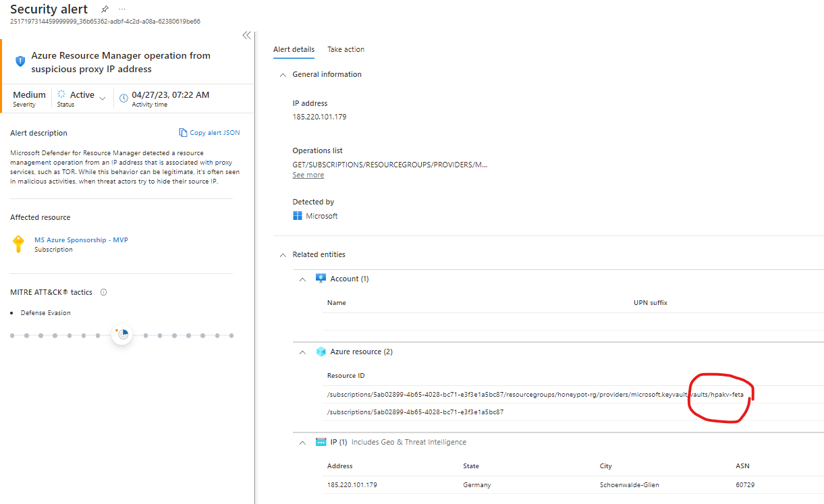The width and height of the screenshot is (824, 504).
Task: Select the Alert details tab
Action: click(294, 49)
